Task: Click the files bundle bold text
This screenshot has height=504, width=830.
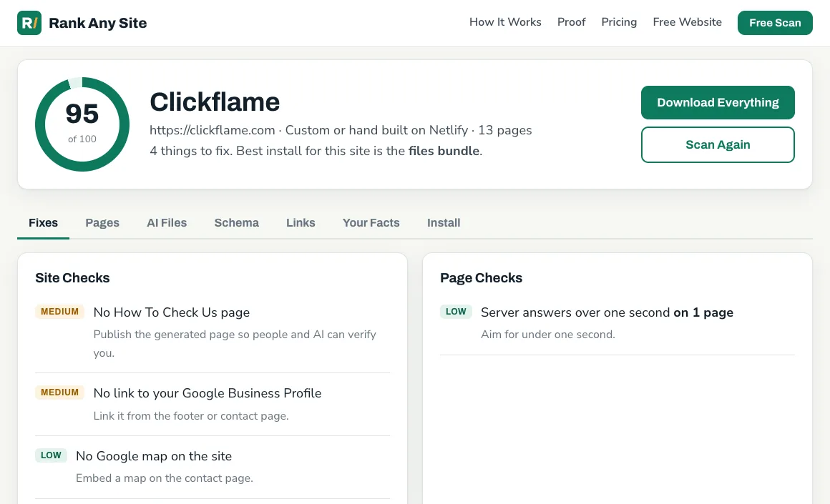Action: (x=444, y=151)
